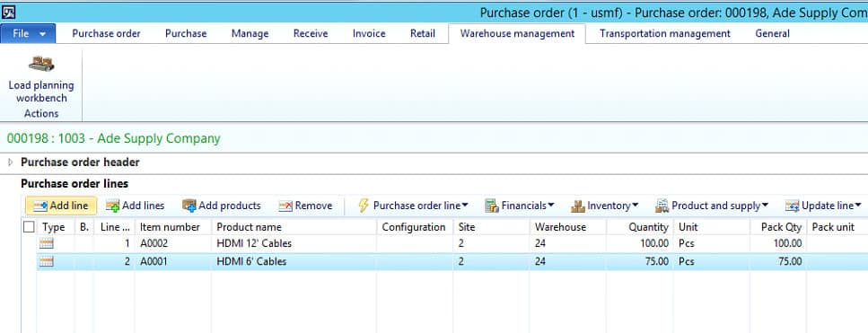
Task: Click the Site column header
Action: point(491,227)
